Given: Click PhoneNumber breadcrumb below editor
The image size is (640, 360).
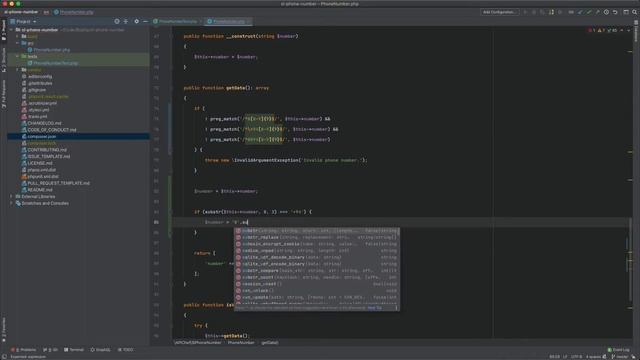Looking at the screenshot, I should [x=241, y=343].
